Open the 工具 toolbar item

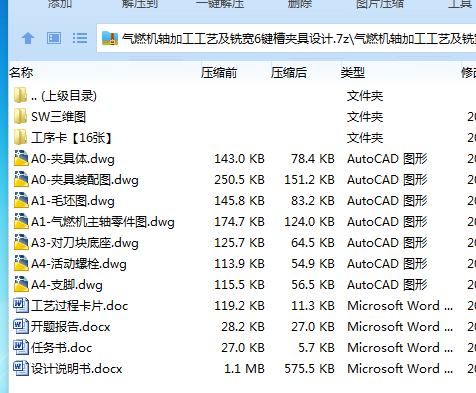click(x=460, y=4)
